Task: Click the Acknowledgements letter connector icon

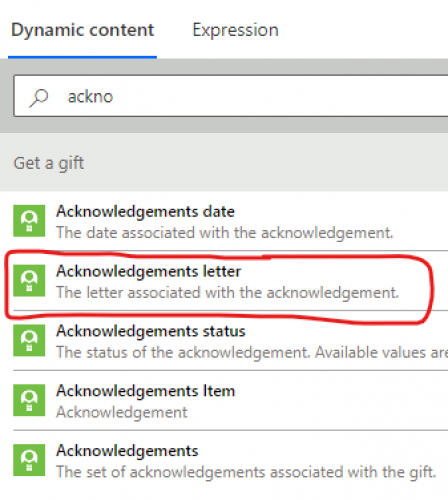Action: coord(29,281)
